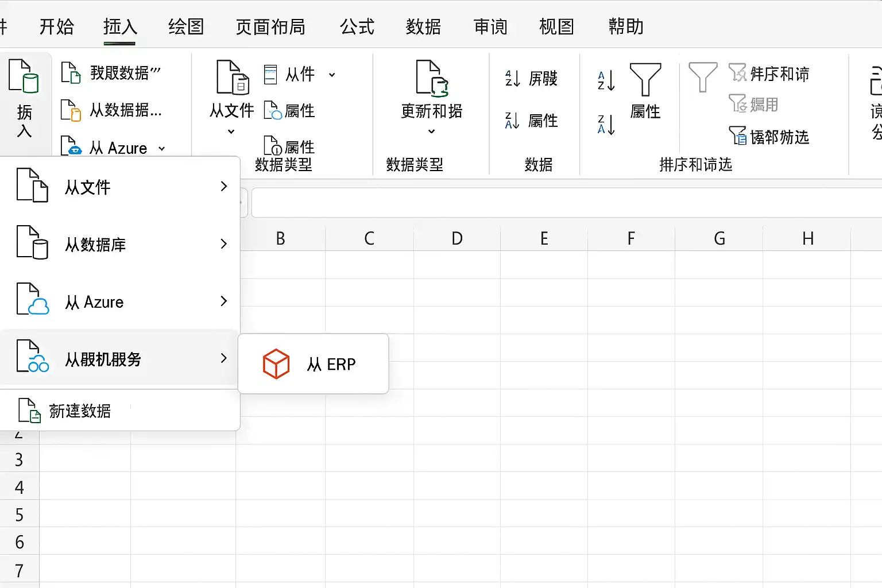This screenshot has width=882, height=588.
Task: Expand the chevron under ribbon's 从文件 button
Action: [231, 131]
